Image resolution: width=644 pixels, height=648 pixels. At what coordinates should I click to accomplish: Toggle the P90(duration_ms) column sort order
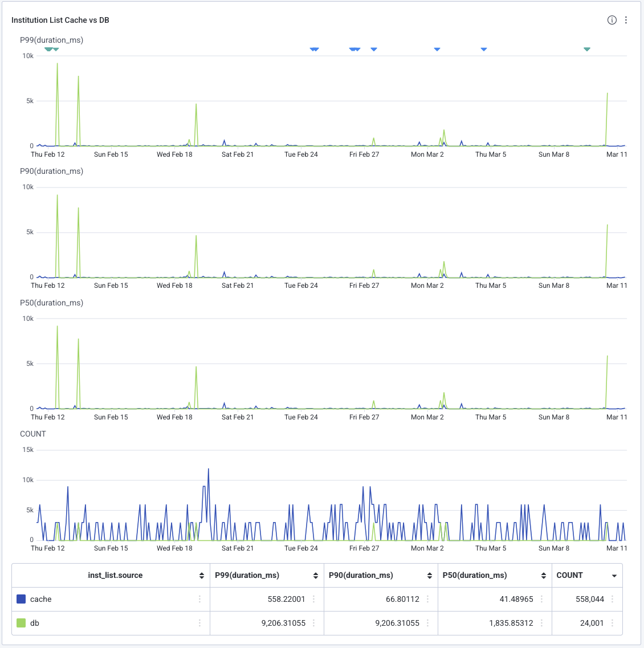[429, 575]
